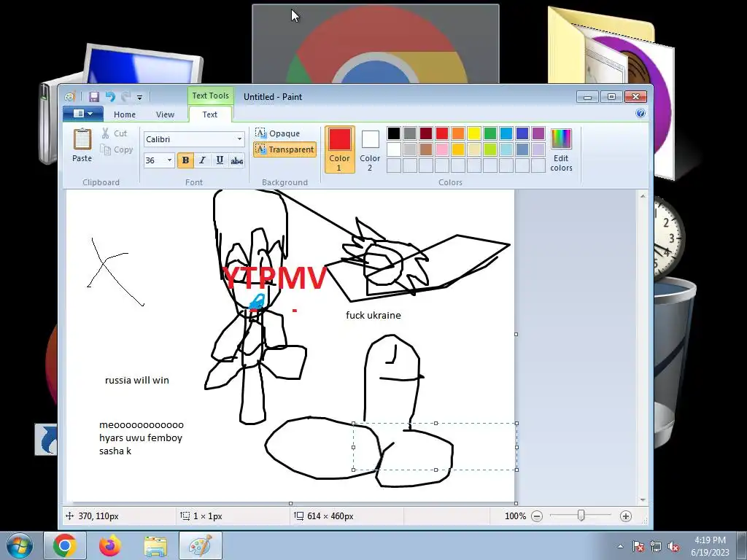Click the vertical scrollbar up arrow
Viewport: 747px width, 560px height.
643,195
